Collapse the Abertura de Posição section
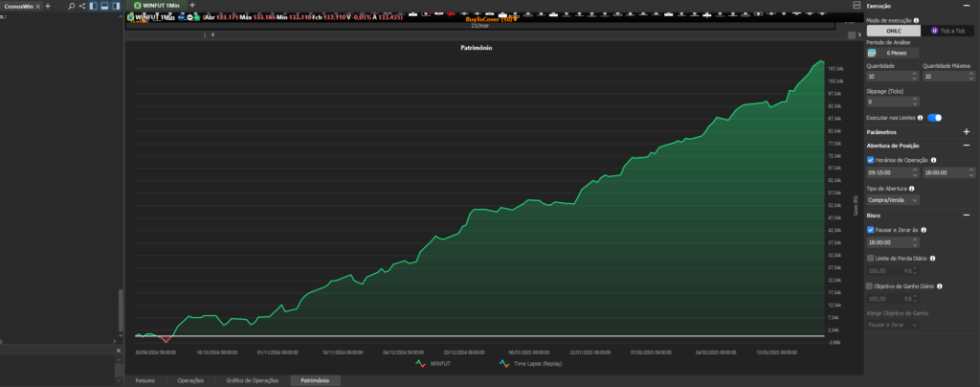Viewport: 980px width, 387px height. coord(967,145)
